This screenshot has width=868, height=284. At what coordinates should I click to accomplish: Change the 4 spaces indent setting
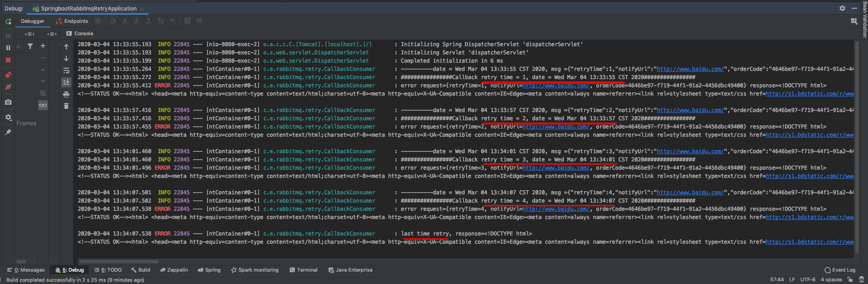(831, 279)
